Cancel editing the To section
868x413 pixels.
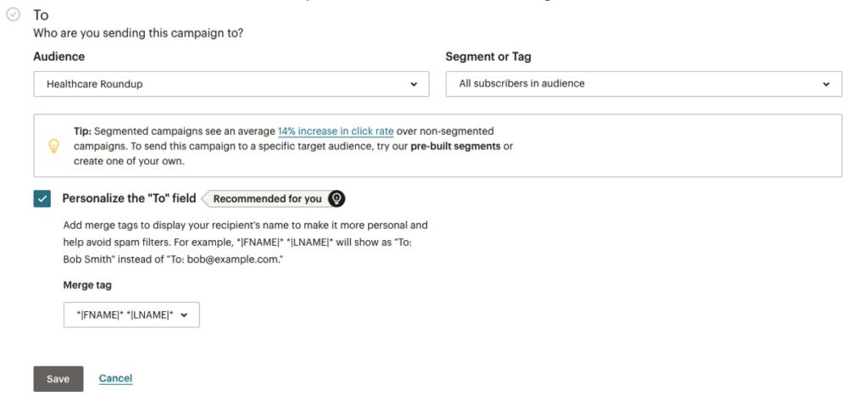[115, 378]
